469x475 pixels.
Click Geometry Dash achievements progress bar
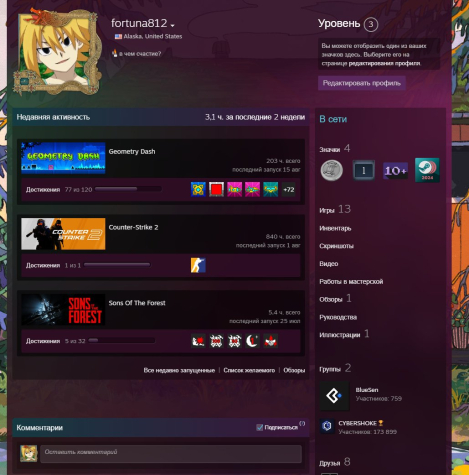point(128,189)
